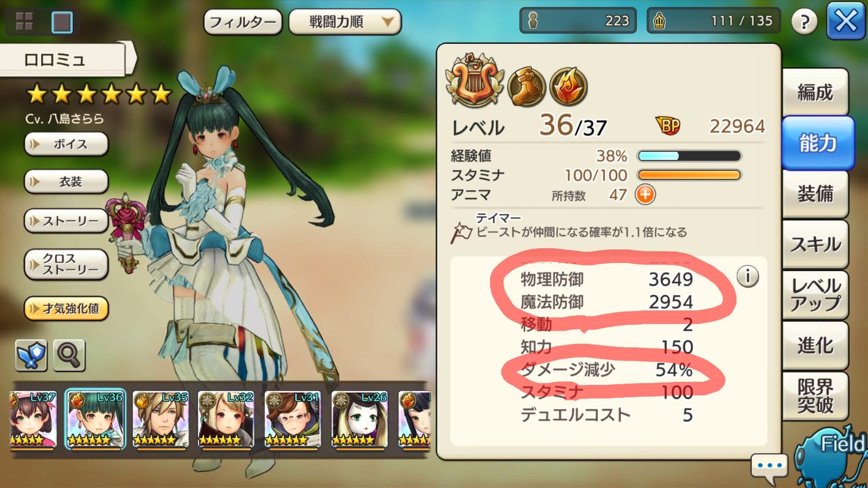868x488 pixels.
Task: Tap the boot ability badge icon
Action: click(526, 87)
